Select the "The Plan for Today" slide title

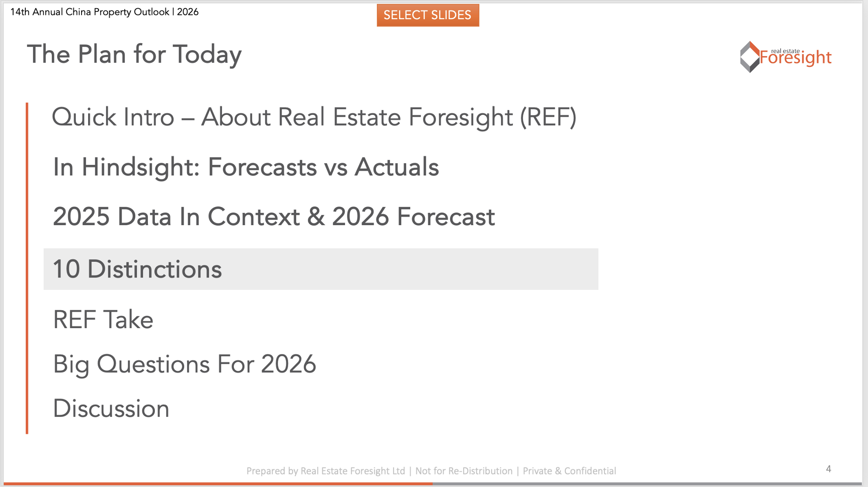134,55
